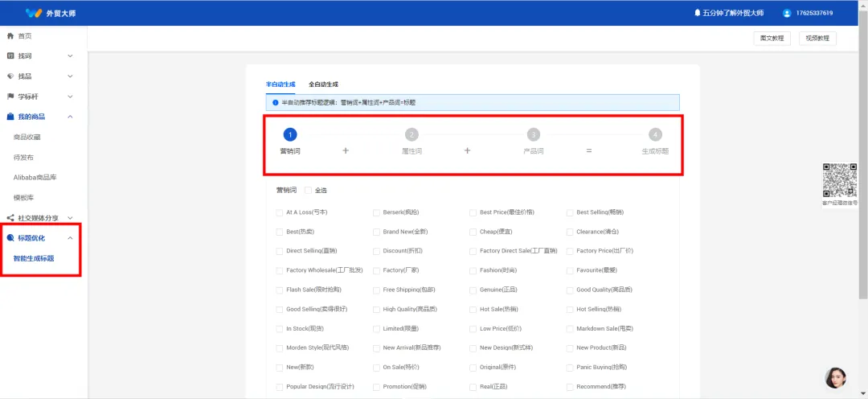Click the 学标杆 flag icon
Viewport: 868px width, 399px height.
10,97
